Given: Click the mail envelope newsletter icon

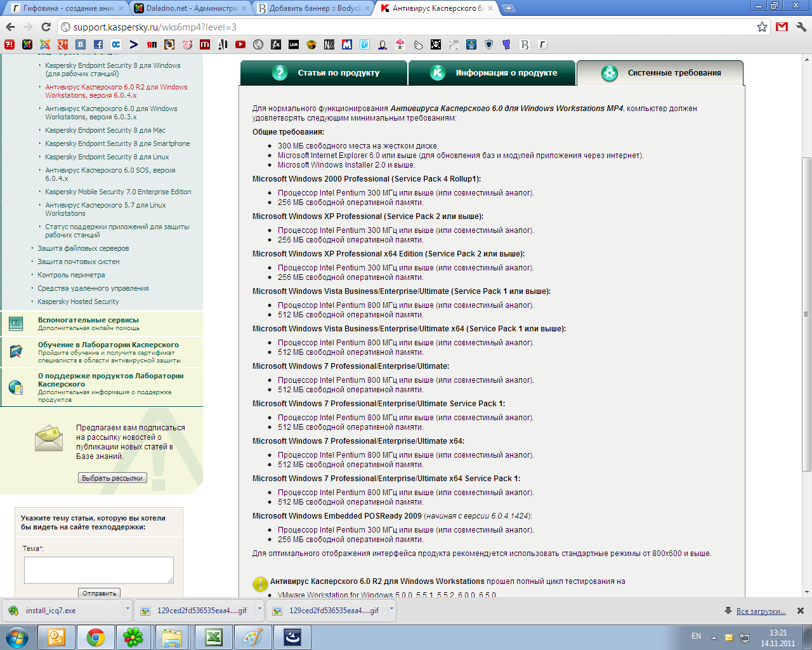Looking at the screenshot, I should tap(49, 438).
